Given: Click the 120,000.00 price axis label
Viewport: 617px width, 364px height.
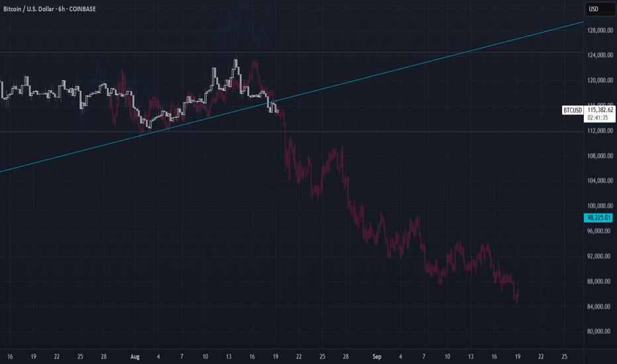Looking at the screenshot, I should pos(600,80).
